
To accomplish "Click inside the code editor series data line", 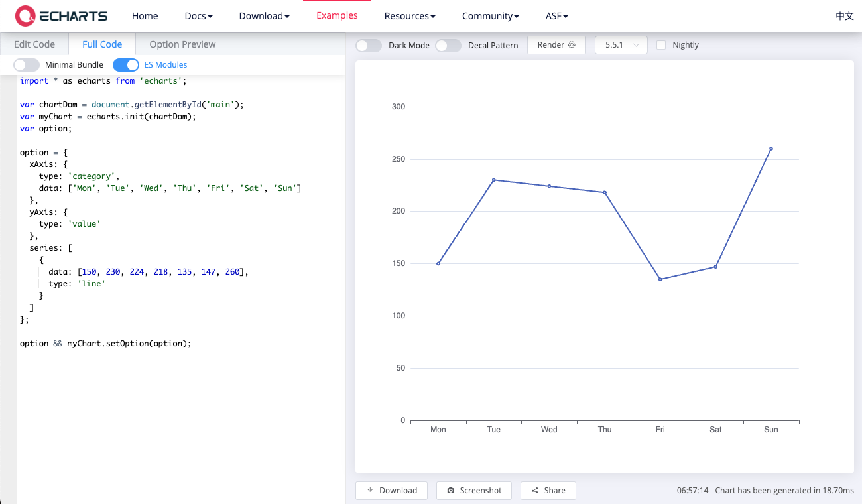I will pyautogui.click(x=159, y=272).
